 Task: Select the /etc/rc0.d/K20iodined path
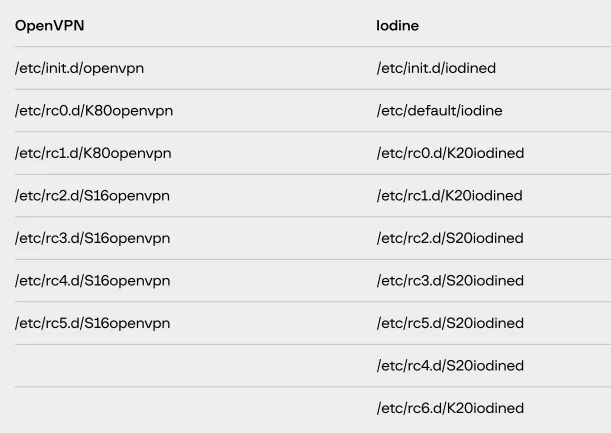point(450,153)
